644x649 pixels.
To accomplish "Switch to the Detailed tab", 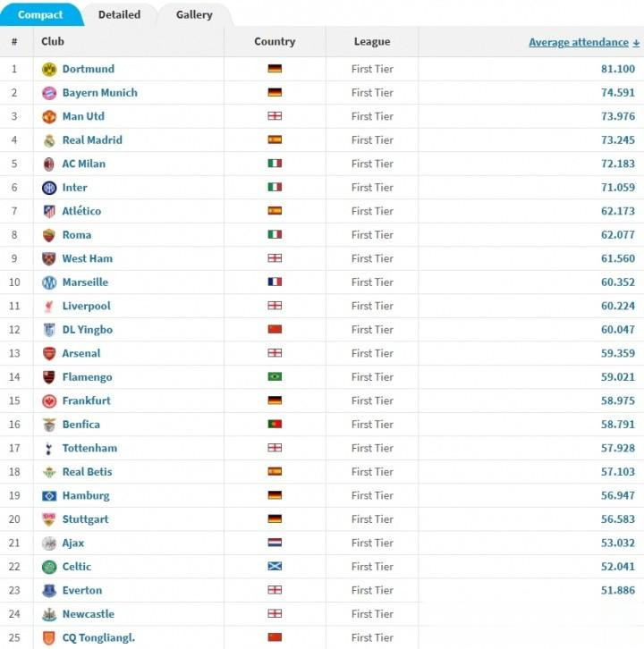I will click(x=119, y=14).
